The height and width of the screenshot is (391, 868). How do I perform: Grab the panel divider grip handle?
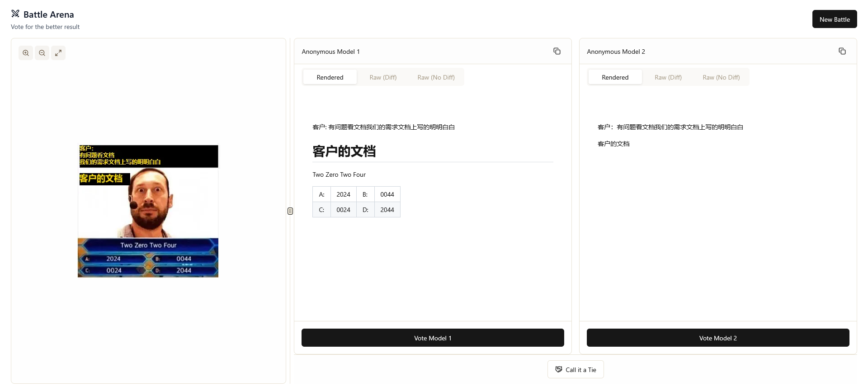(x=290, y=211)
